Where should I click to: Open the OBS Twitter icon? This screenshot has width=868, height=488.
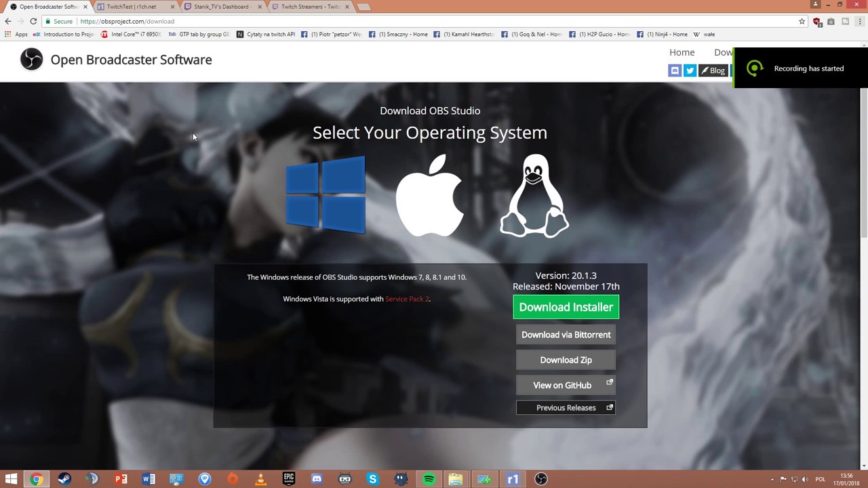click(690, 70)
